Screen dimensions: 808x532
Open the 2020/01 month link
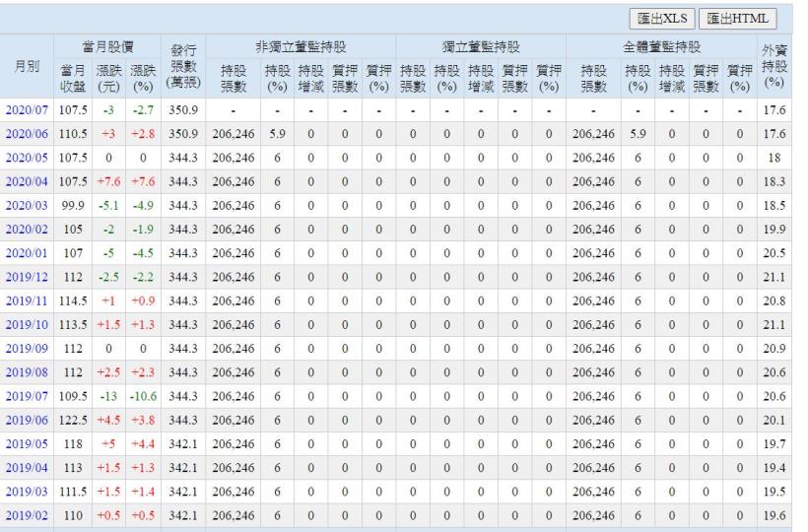27,253
